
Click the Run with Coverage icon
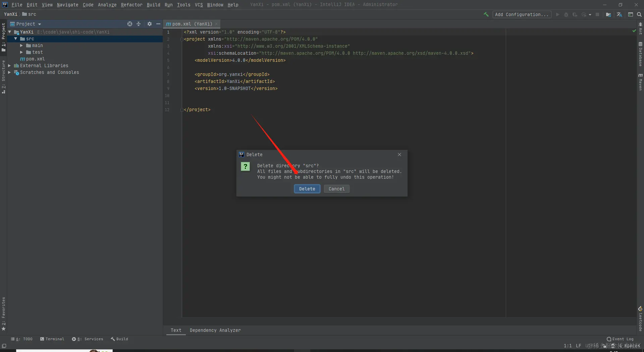[575, 14]
